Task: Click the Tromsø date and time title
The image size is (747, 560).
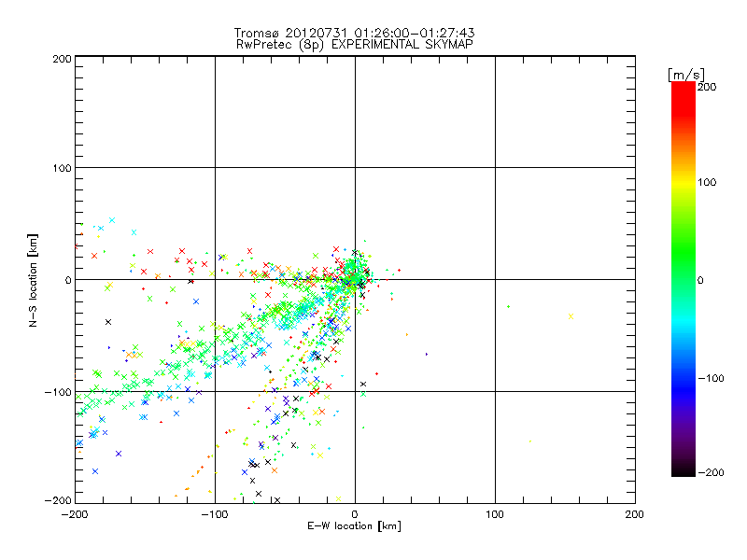Action: [353, 33]
